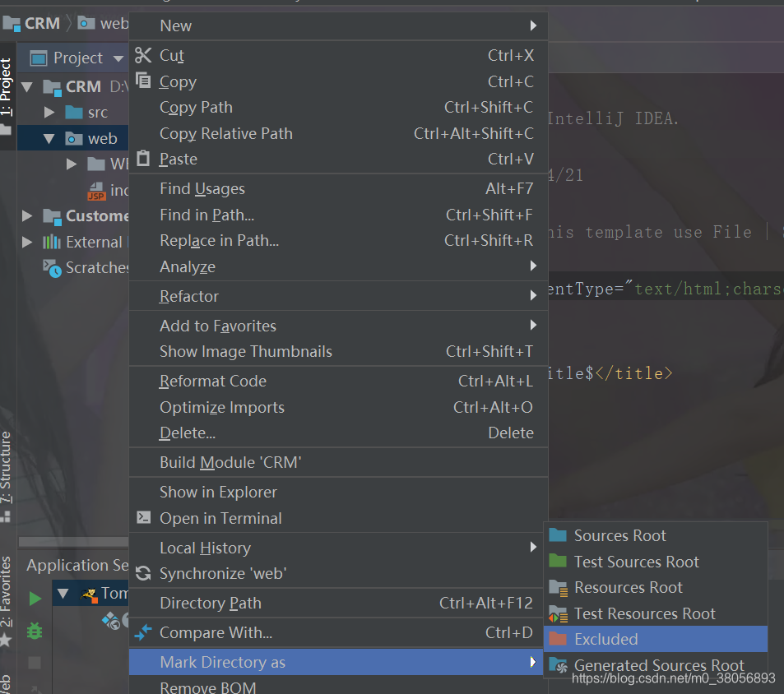Image resolution: width=784 pixels, height=694 pixels.
Task: Choose Delete... from context menu
Action: [338, 433]
